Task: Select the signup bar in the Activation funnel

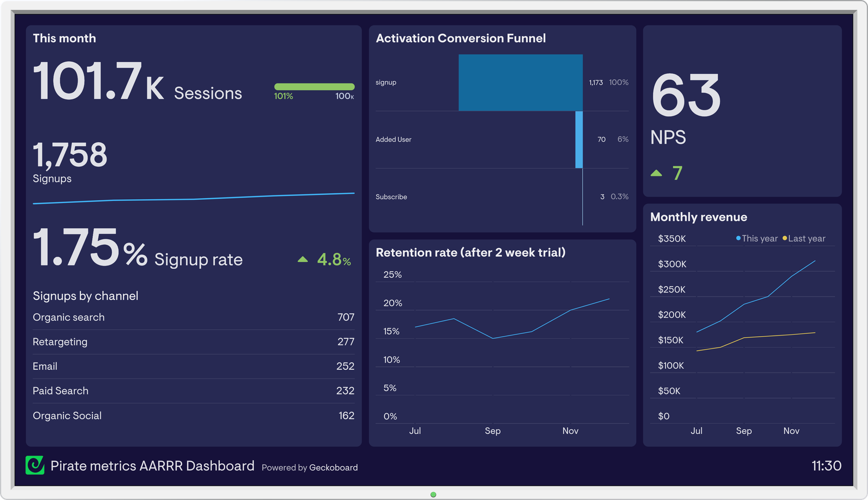Action: pos(520,82)
